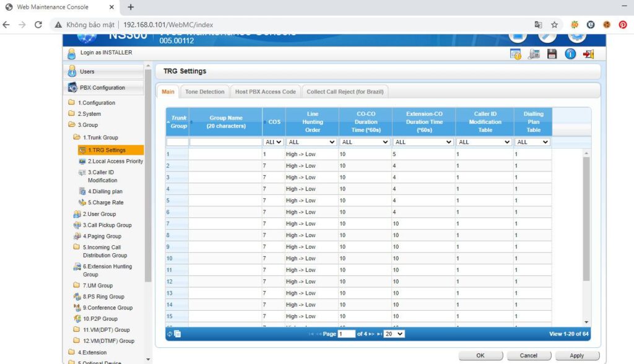Click the browser reload icon
The height and width of the screenshot is (364, 634).
[38, 25]
